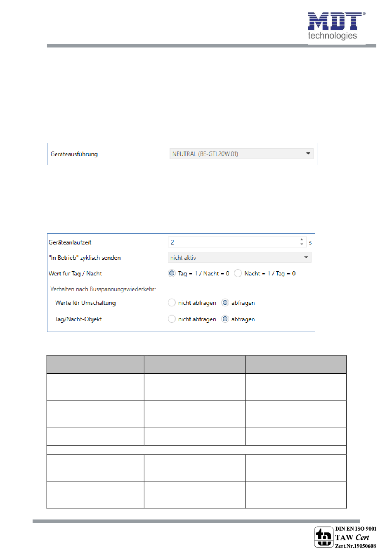Click the Werte für Umschaltung label
Image resolution: width=392 pixels, height=555 pixels.
[85, 303]
